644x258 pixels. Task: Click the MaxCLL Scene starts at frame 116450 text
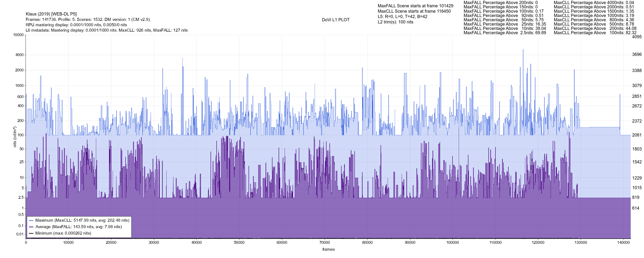point(414,11)
